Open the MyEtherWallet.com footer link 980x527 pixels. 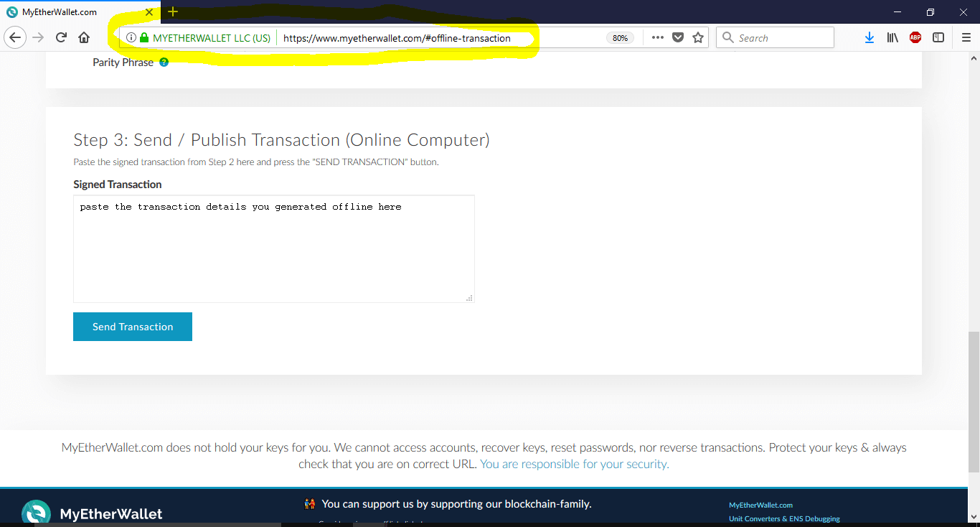(x=760, y=505)
